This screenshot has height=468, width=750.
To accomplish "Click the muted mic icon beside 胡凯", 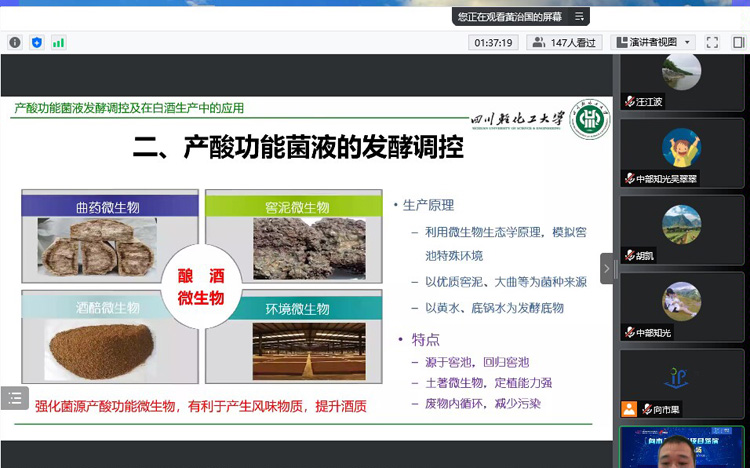I will pyautogui.click(x=629, y=256).
